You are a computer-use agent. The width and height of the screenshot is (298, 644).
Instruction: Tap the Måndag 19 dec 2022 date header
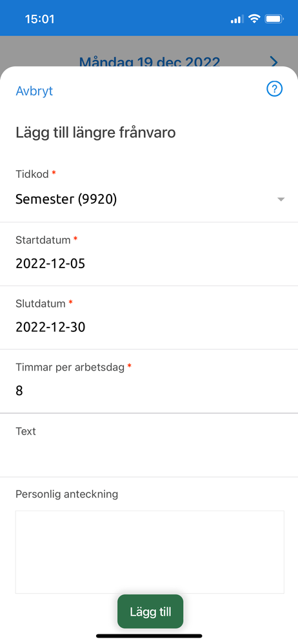[150, 62]
